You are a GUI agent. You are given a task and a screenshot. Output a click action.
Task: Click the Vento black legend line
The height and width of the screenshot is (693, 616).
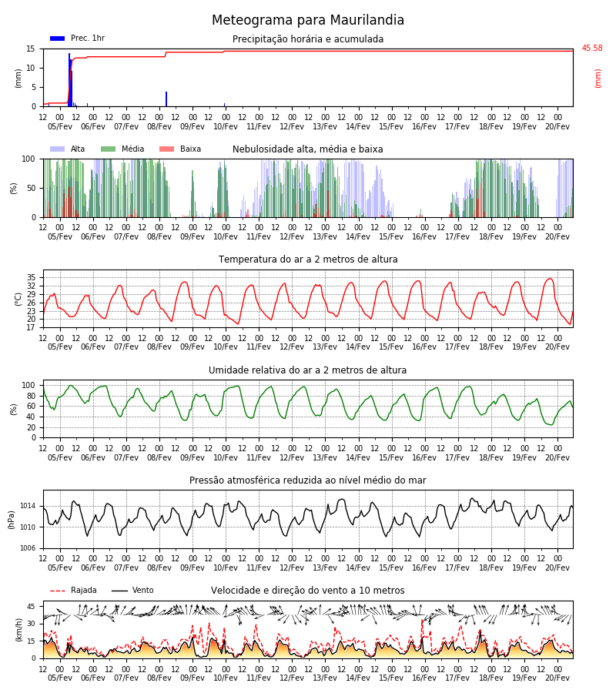click(x=119, y=591)
